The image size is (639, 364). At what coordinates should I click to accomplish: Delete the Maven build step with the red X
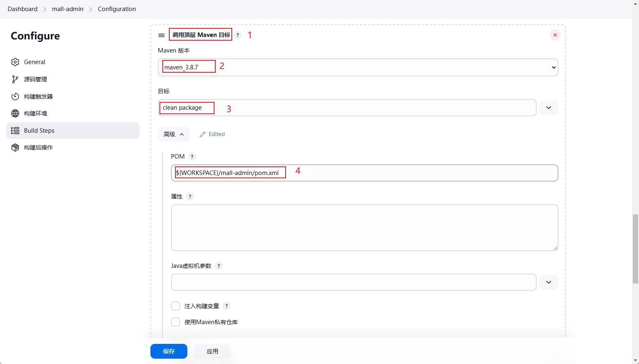point(555,35)
